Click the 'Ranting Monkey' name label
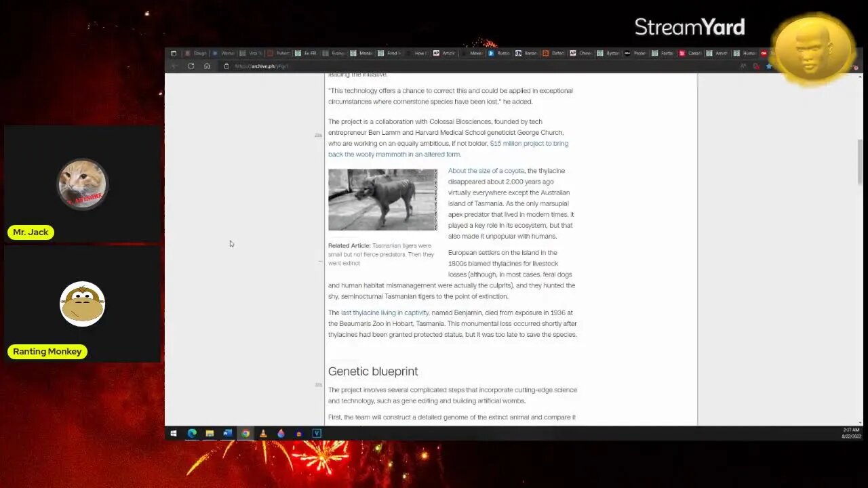868x488 pixels. 47,351
